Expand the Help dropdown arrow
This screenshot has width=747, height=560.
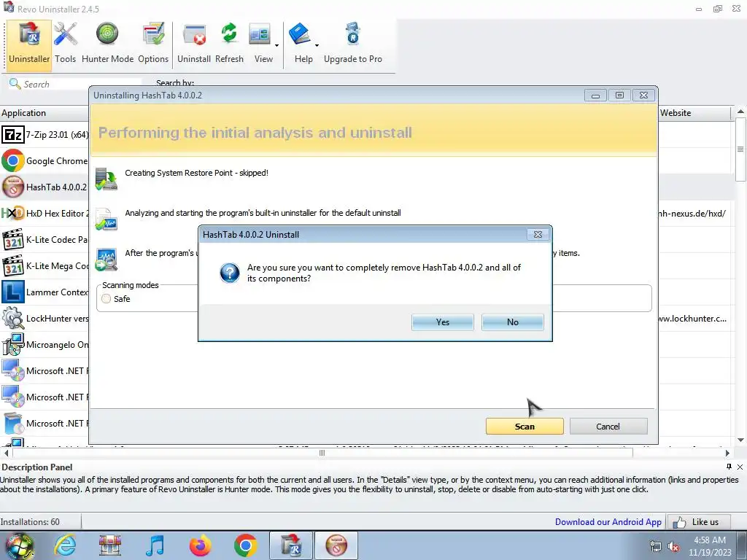317,46
